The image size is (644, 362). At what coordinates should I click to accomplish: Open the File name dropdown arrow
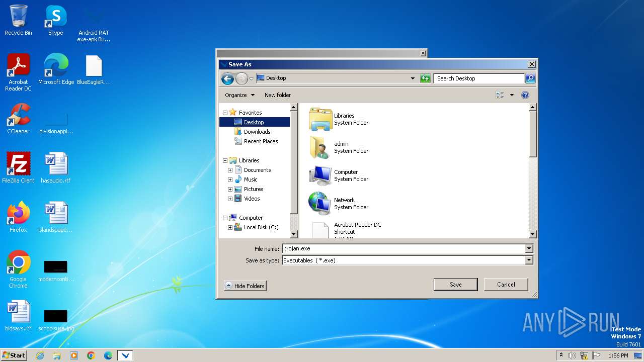point(529,248)
